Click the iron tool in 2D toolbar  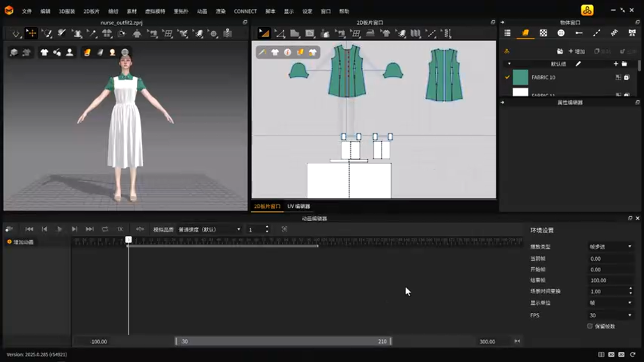click(370, 34)
